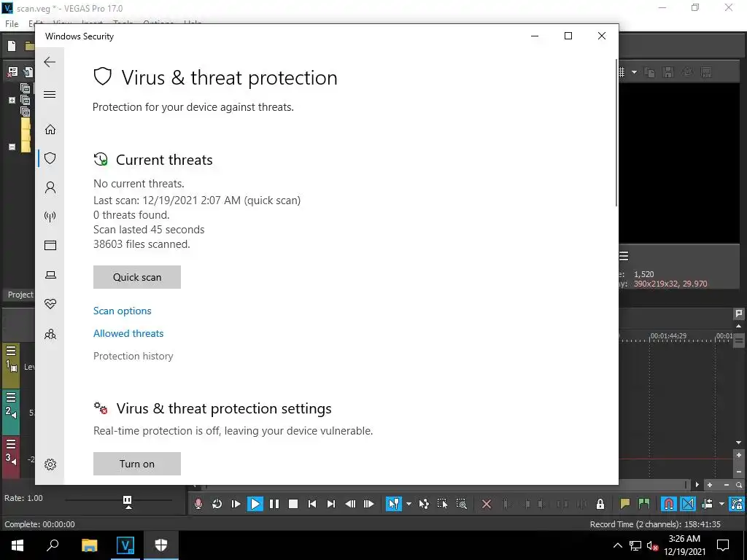
Task: Go to start of project in VEGAS
Action: point(312,504)
